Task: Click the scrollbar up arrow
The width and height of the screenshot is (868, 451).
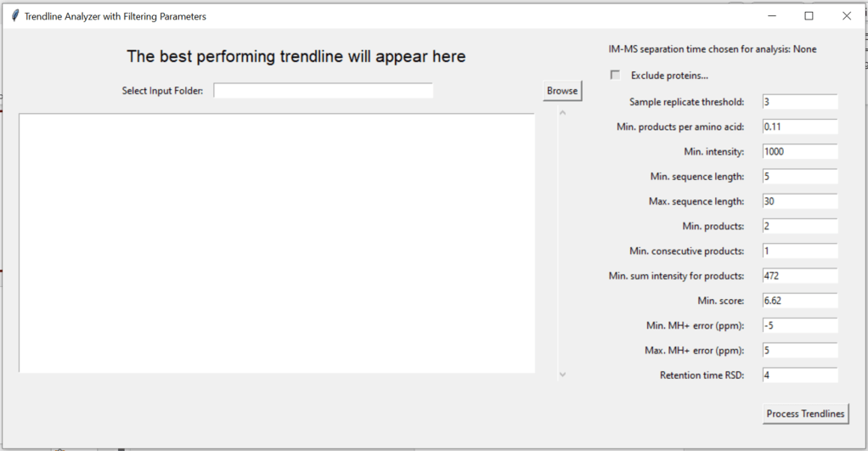Action: click(561, 112)
